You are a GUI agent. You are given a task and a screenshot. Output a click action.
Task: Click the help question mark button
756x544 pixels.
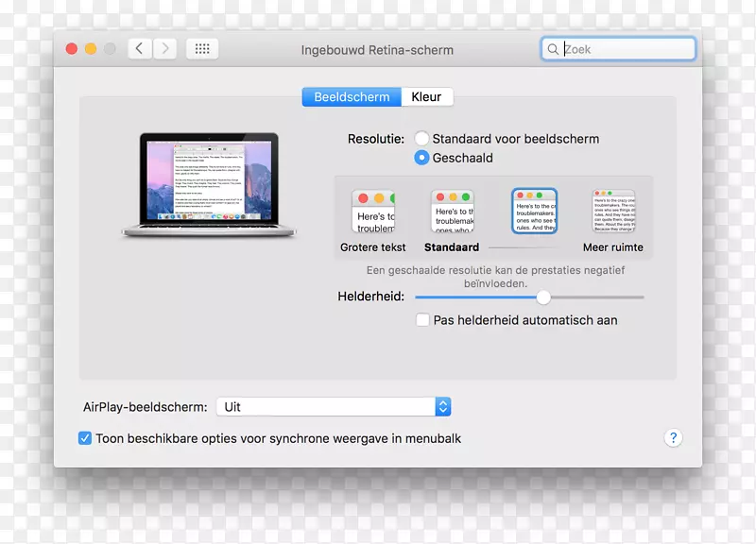(673, 437)
